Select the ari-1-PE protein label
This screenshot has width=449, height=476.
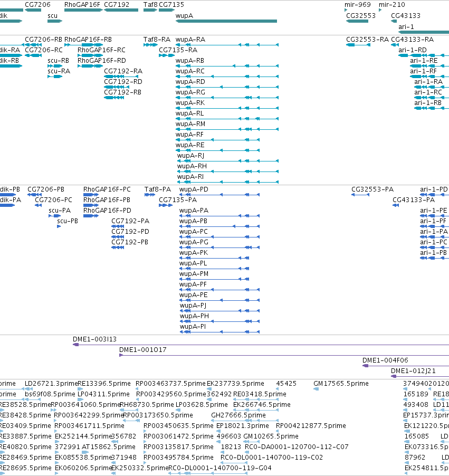point(434,211)
